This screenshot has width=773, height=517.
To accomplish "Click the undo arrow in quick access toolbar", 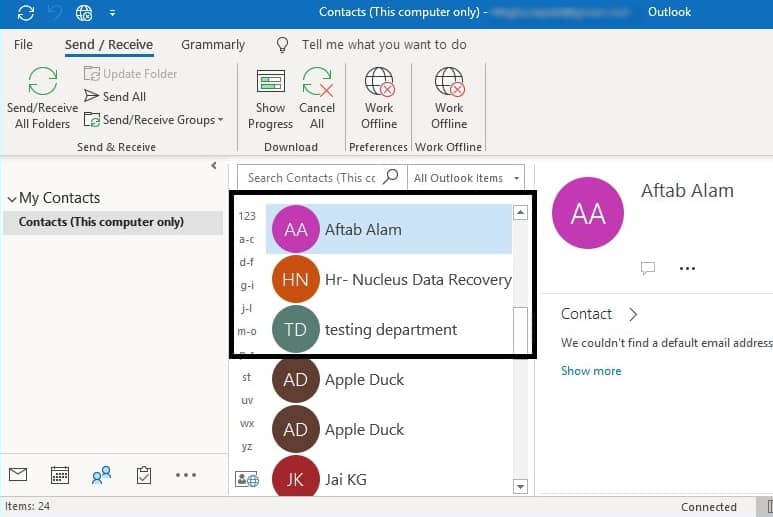I will [55, 12].
